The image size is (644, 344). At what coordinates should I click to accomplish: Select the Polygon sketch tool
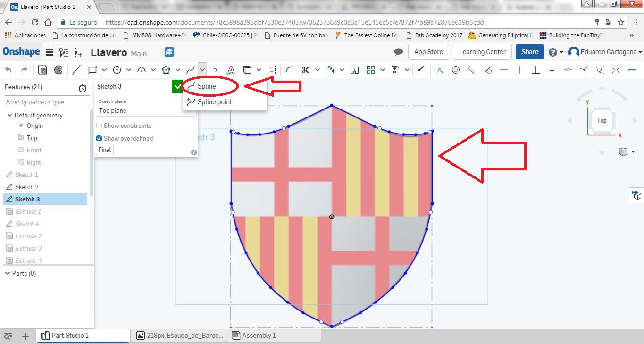(166, 70)
